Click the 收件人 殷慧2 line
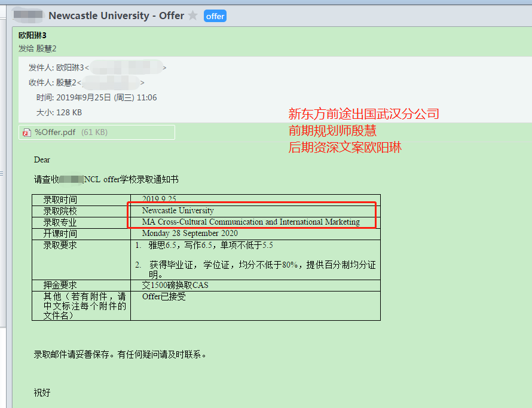Viewport: 532px width, 408px height. click(x=87, y=82)
